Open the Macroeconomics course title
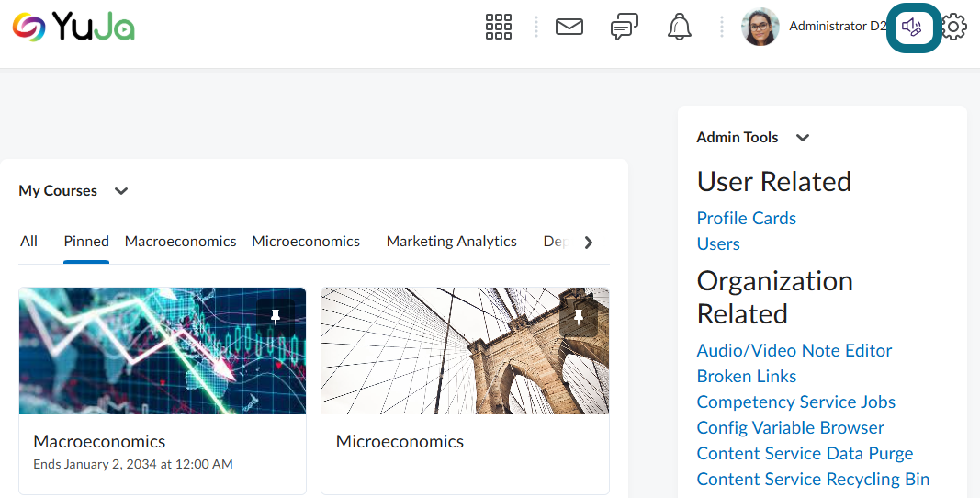This screenshot has height=498, width=980. point(99,442)
